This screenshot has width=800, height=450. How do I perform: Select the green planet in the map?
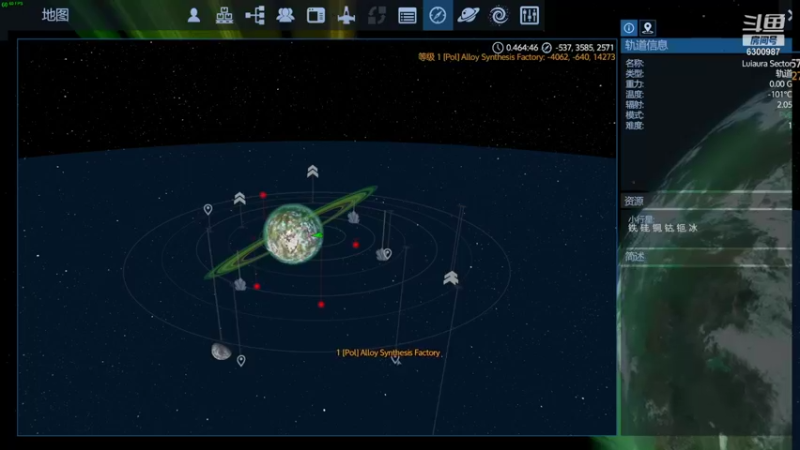click(x=293, y=234)
